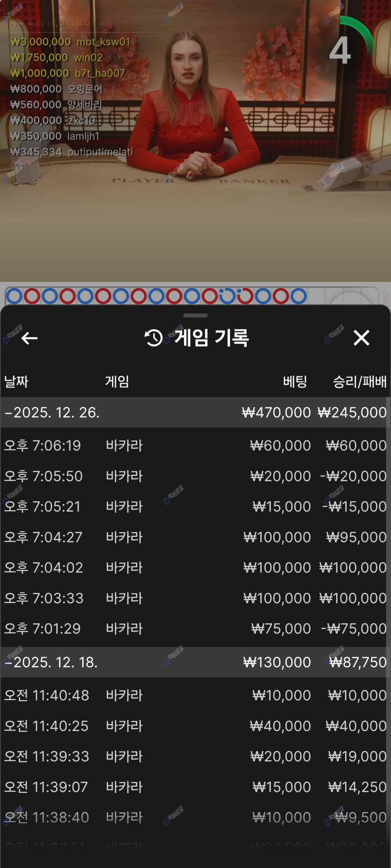Screen dimensions: 391x868
Task: Open the 오전 11:39:33 baccarat record
Action: click(x=195, y=756)
